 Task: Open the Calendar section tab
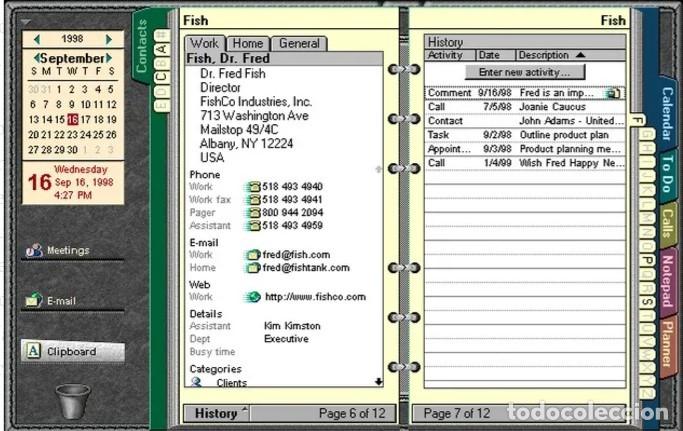(x=667, y=113)
